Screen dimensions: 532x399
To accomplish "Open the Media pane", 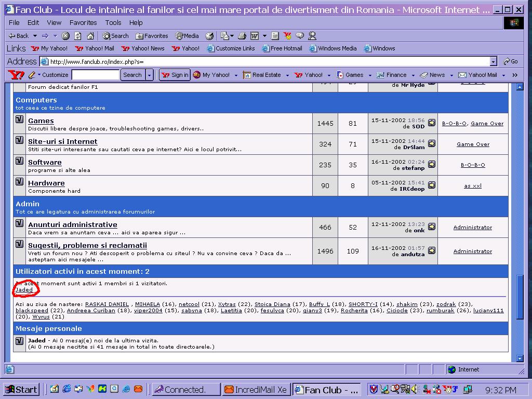I will pos(187,36).
